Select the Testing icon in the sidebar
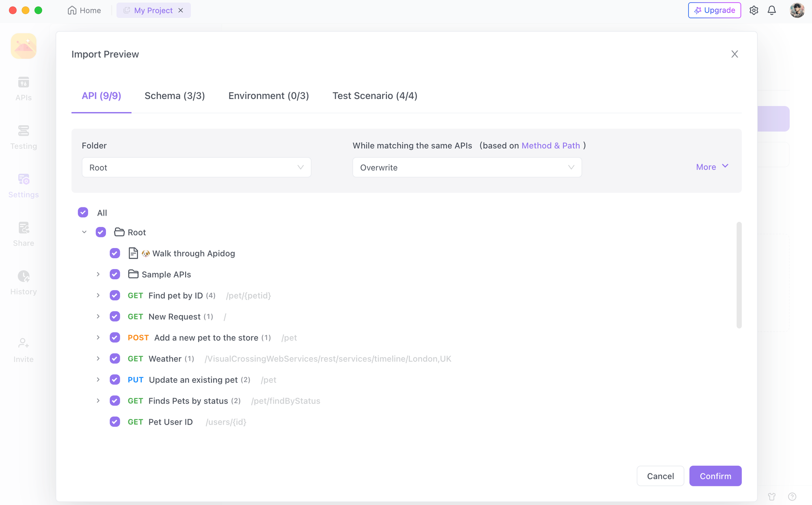 23,136
